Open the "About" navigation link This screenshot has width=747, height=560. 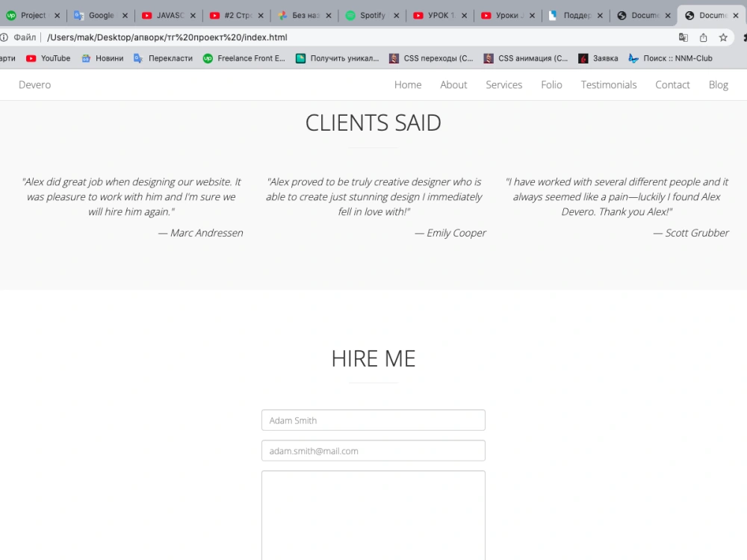pyautogui.click(x=453, y=84)
